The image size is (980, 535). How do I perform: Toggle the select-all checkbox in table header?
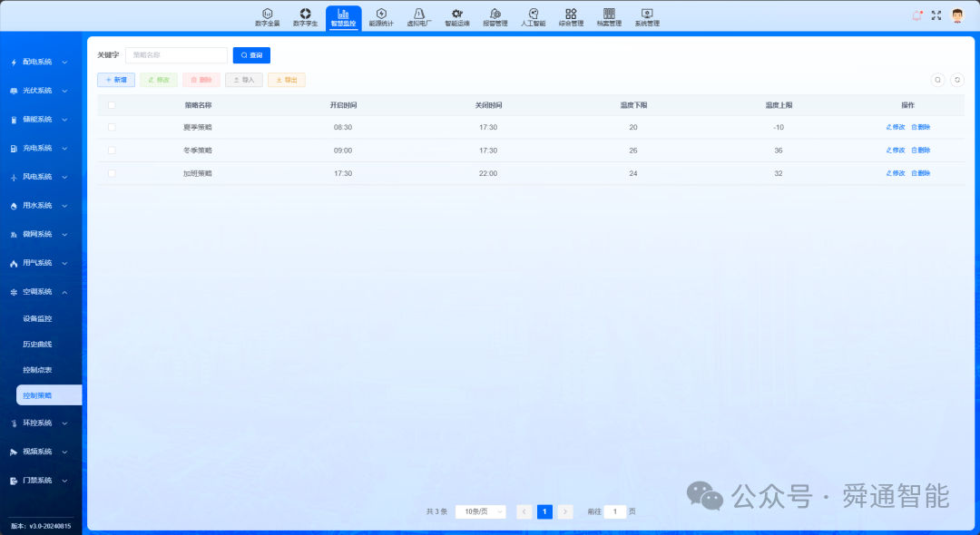(112, 105)
